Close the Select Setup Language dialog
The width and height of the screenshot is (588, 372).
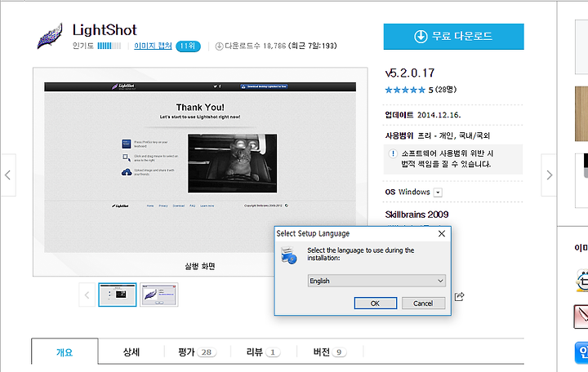pyautogui.click(x=442, y=233)
